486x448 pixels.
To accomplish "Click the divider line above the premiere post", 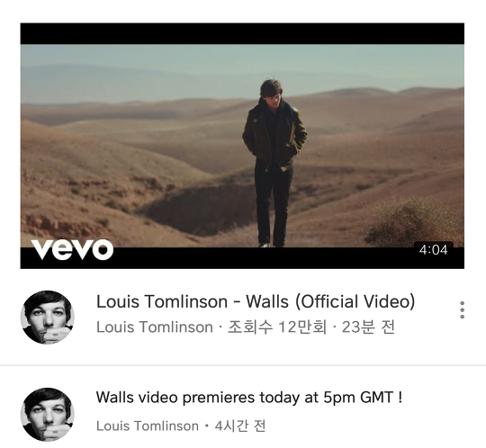I will click(243, 365).
